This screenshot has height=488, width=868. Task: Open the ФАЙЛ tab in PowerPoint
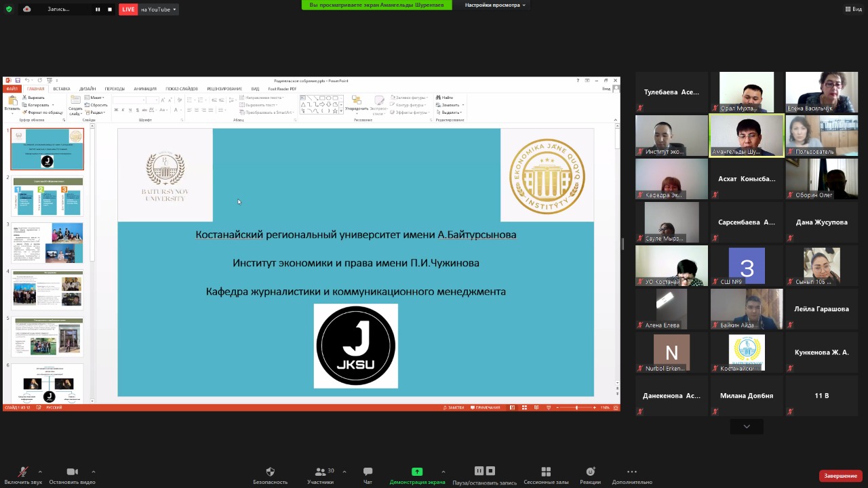pyautogui.click(x=12, y=89)
